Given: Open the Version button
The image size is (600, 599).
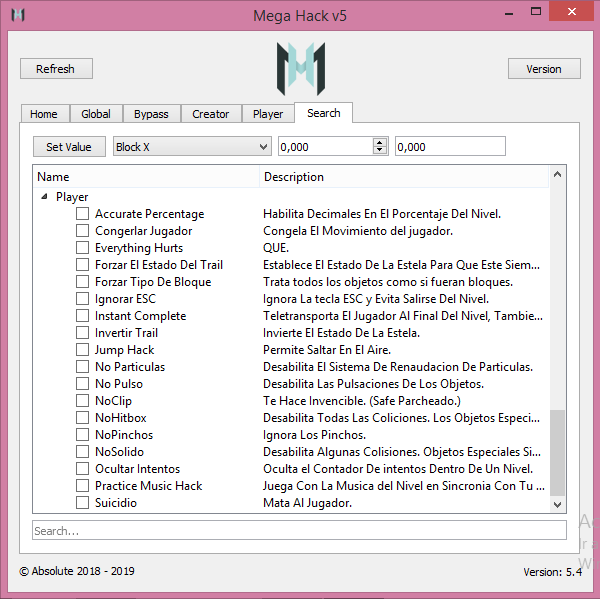Looking at the screenshot, I should [544, 69].
